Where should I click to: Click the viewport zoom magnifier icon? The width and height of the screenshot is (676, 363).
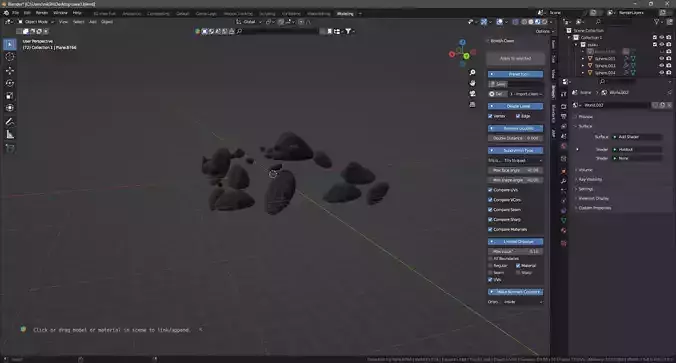pos(473,72)
